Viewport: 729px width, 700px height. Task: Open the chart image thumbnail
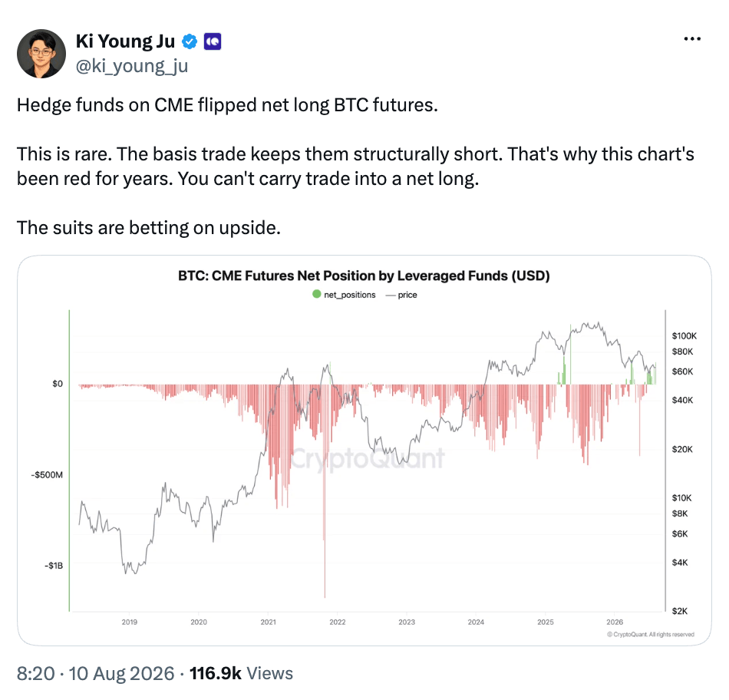tap(364, 451)
